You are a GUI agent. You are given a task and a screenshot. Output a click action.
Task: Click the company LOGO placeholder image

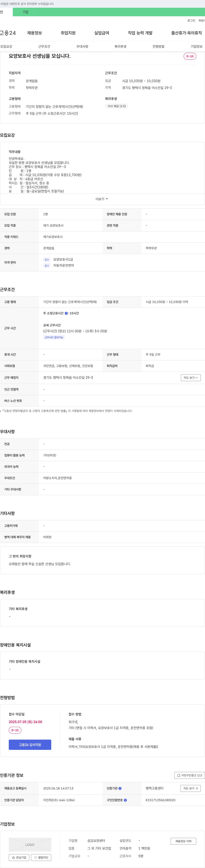30,845
